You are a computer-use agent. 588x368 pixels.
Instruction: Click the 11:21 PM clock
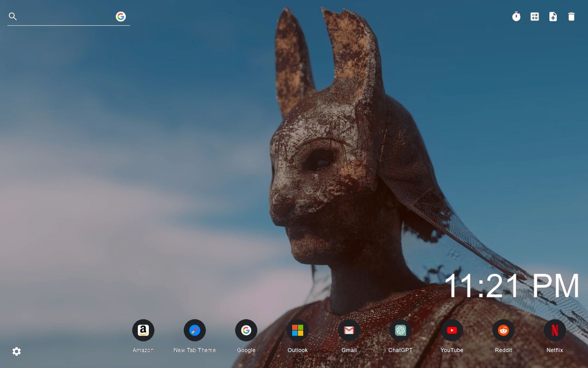coord(512,286)
